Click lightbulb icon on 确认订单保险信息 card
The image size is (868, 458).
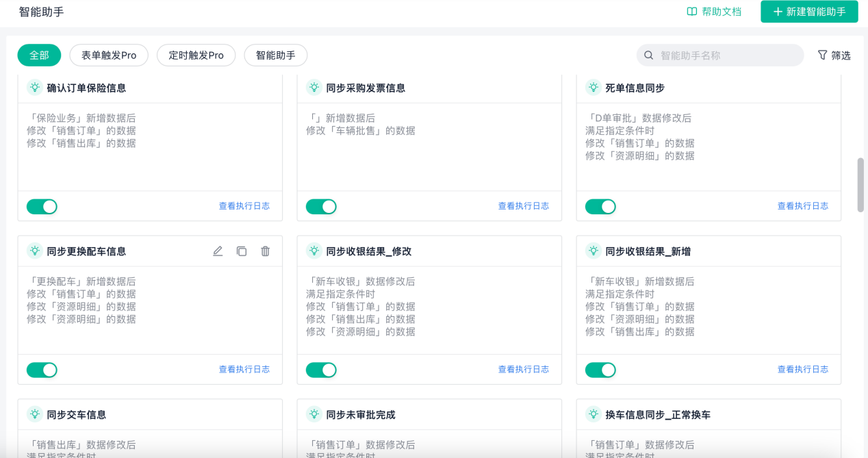[x=35, y=88]
